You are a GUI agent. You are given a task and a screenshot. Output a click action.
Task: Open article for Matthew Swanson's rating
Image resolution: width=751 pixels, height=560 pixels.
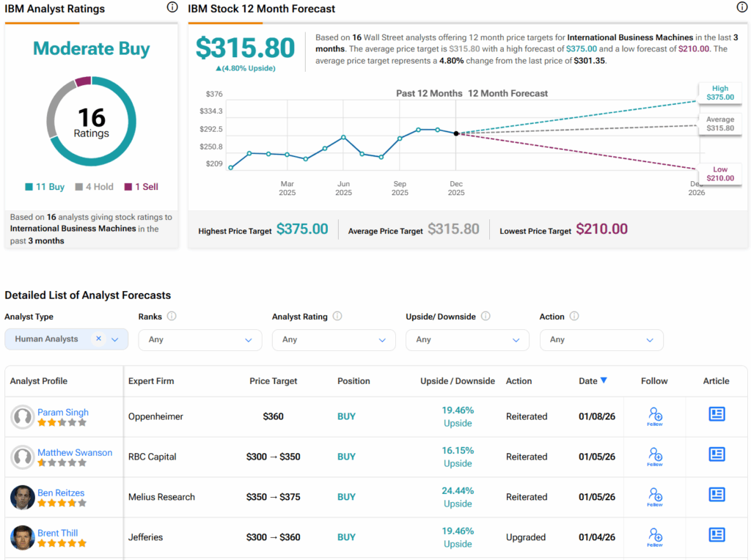[x=717, y=454]
